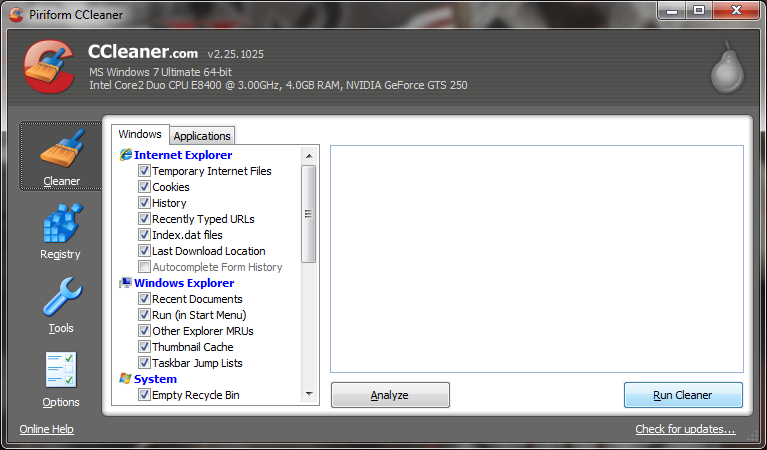Viewport: 767px width, 450px height.
Task: Close the CCleaner window
Action: [x=736, y=11]
